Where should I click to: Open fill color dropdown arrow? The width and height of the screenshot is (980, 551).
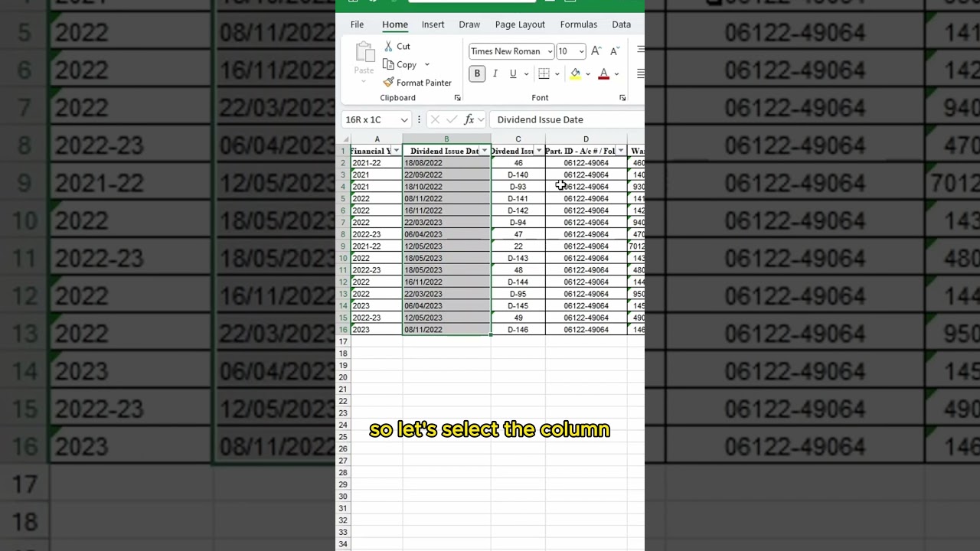point(587,74)
